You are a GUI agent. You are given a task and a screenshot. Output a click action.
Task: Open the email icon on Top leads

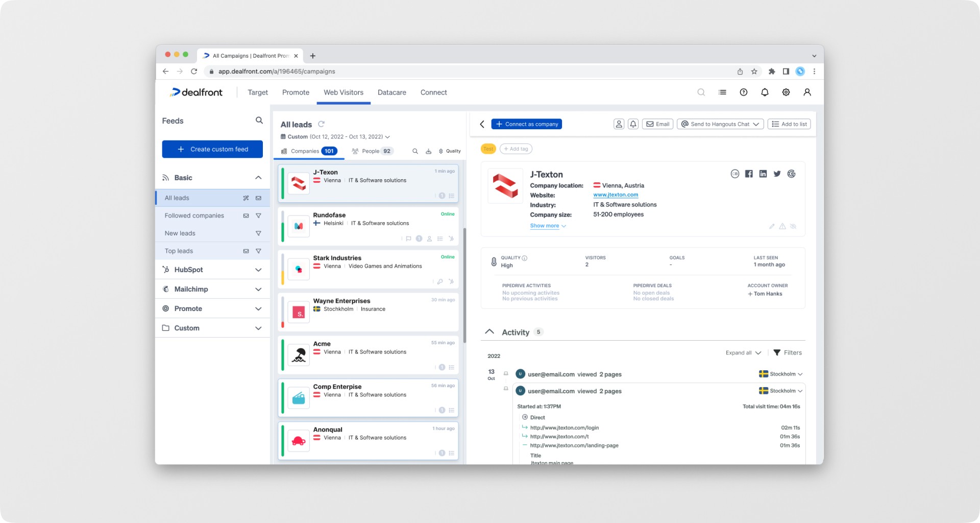(246, 251)
